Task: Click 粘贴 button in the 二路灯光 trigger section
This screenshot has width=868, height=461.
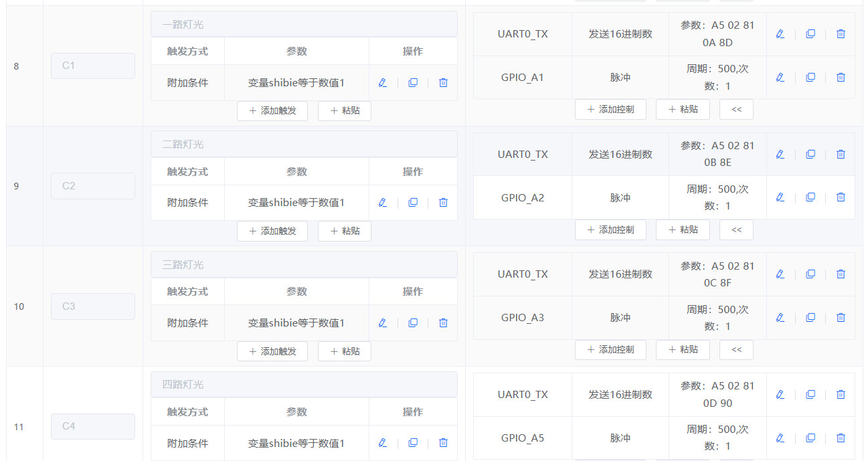Action: point(344,231)
